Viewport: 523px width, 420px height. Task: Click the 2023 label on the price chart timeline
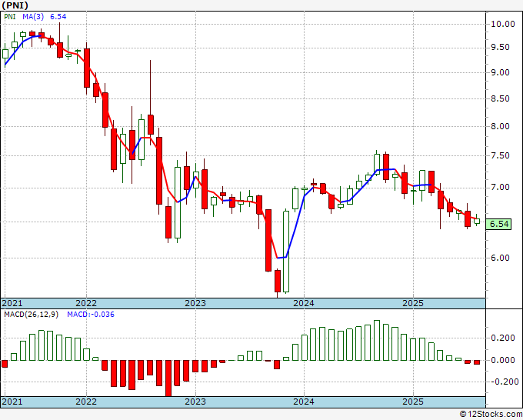[195, 303]
